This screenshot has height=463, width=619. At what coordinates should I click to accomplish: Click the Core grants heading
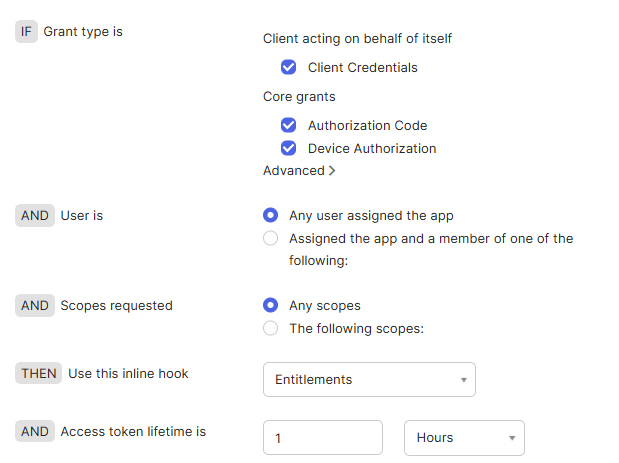pyautogui.click(x=299, y=97)
